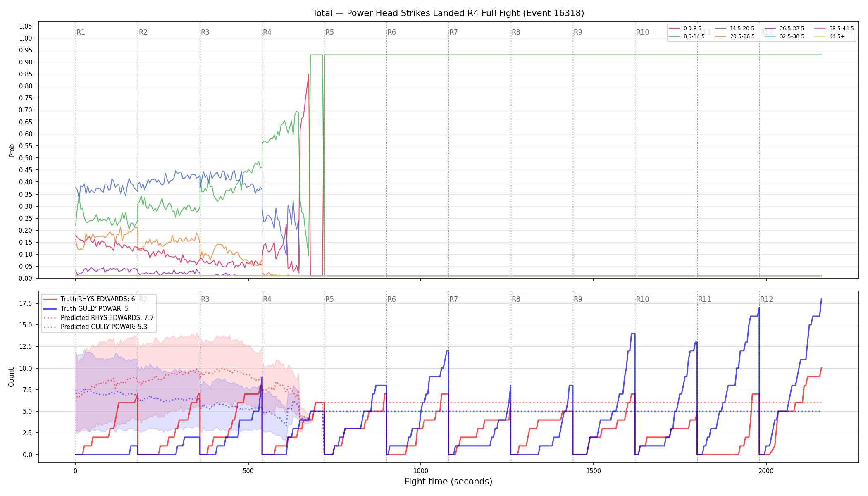The image size is (868, 496).
Task: Click the R8 round label in bottom plot
Action: 516,299
